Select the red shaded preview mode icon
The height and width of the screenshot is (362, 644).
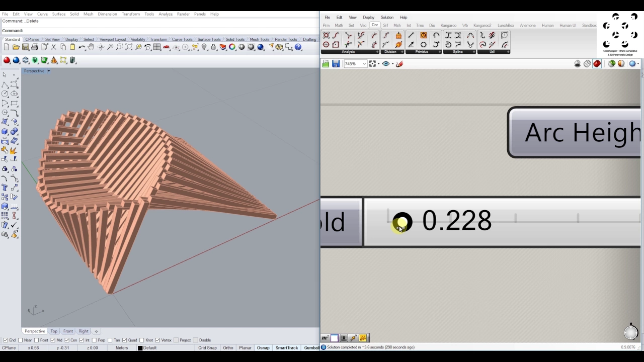[597, 64]
